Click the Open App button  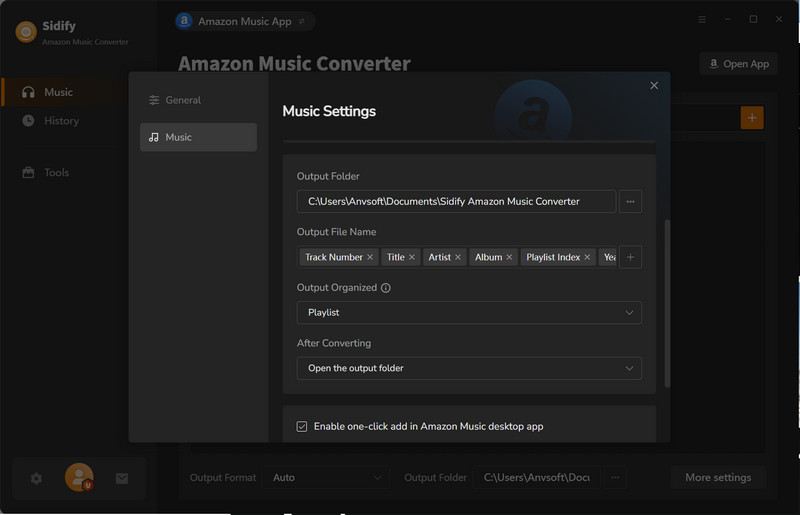[x=738, y=64]
